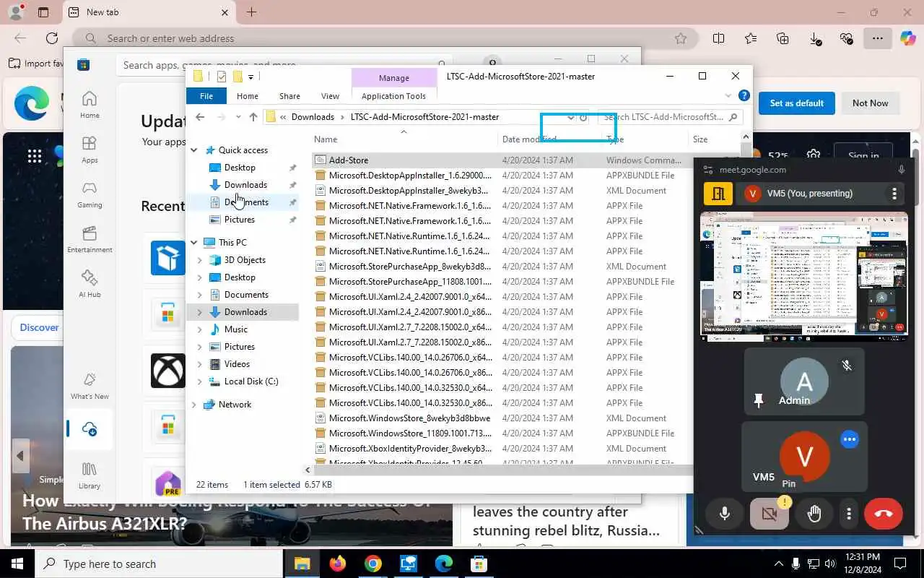
Task: Collapse Quick access tree node
Action: click(194, 150)
